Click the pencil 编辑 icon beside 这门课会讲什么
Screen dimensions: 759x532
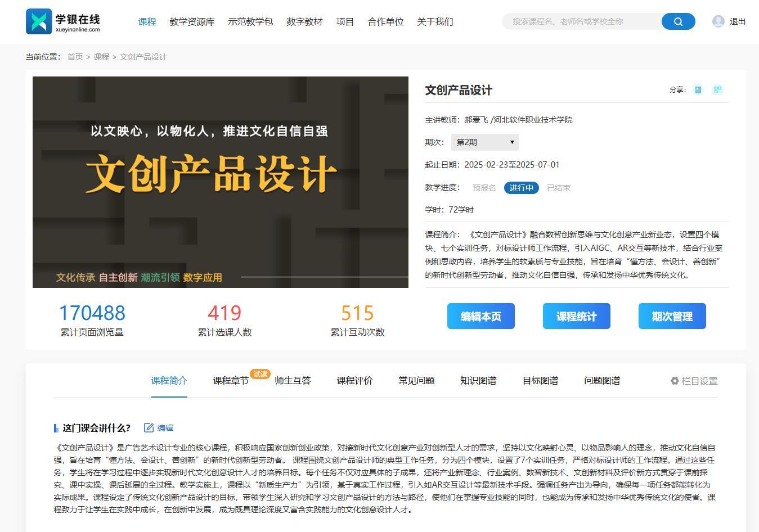(x=148, y=427)
